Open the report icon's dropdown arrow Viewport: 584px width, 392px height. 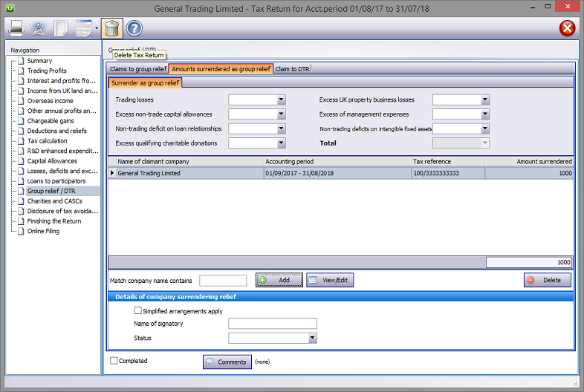(97, 29)
